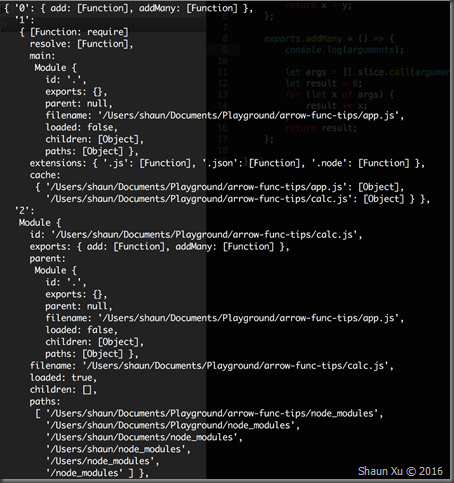This screenshot has width=454, height=483.
Task: Click the calc.js module id path
Action: pos(204,235)
